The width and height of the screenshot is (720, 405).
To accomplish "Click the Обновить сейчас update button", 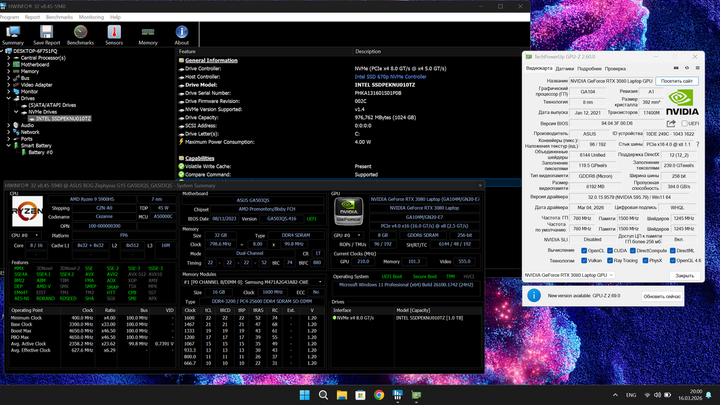I will point(661,296).
